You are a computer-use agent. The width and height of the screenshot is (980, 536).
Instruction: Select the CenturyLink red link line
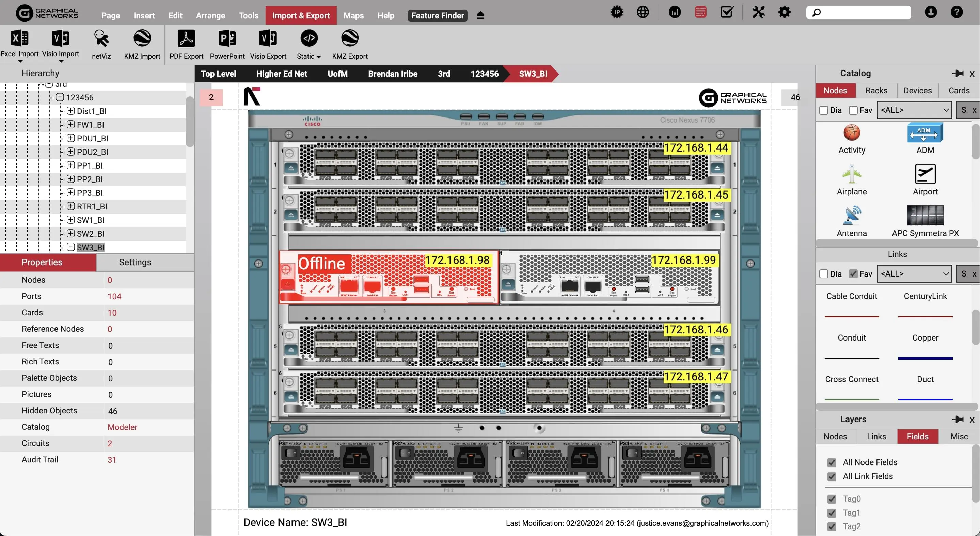click(925, 316)
